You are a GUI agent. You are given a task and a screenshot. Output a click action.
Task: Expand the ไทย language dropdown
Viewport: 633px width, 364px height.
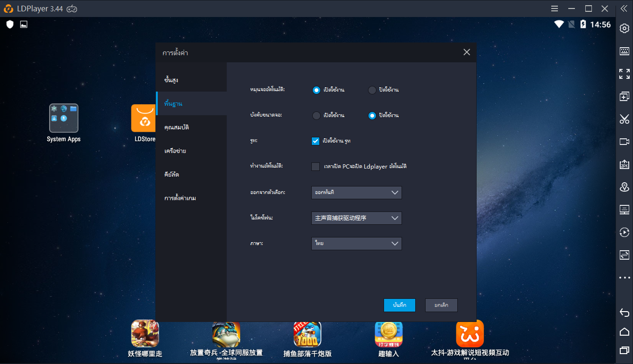pyautogui.click(x=356, y=244)
